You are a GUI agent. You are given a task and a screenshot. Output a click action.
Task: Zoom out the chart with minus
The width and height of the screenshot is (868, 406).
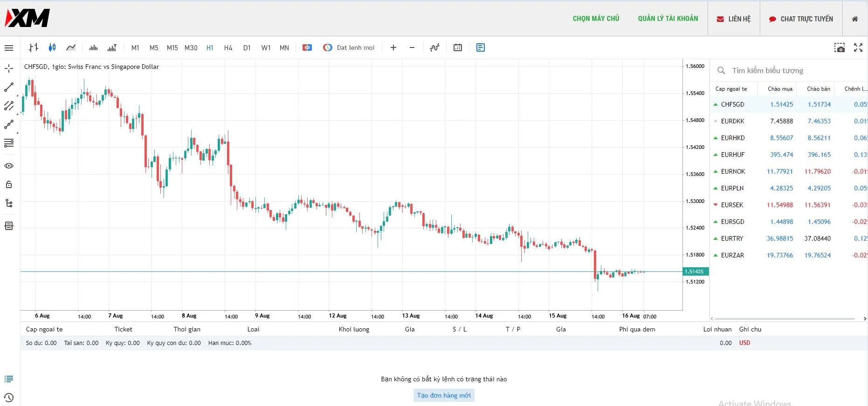(412, 47)
